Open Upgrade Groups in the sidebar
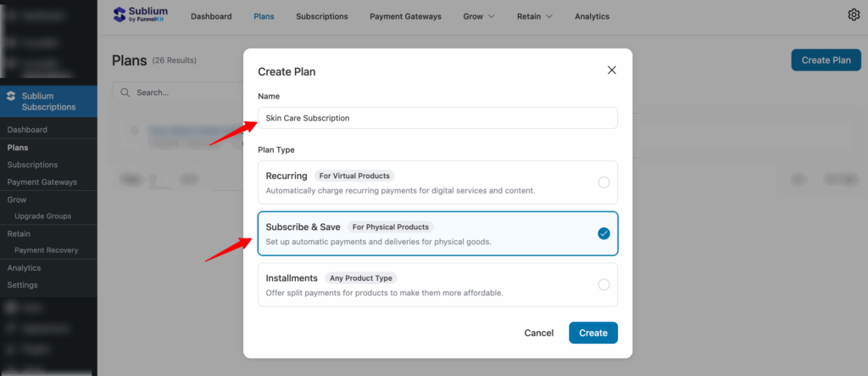Screen dimensions: 868x376 pos(42,216)
